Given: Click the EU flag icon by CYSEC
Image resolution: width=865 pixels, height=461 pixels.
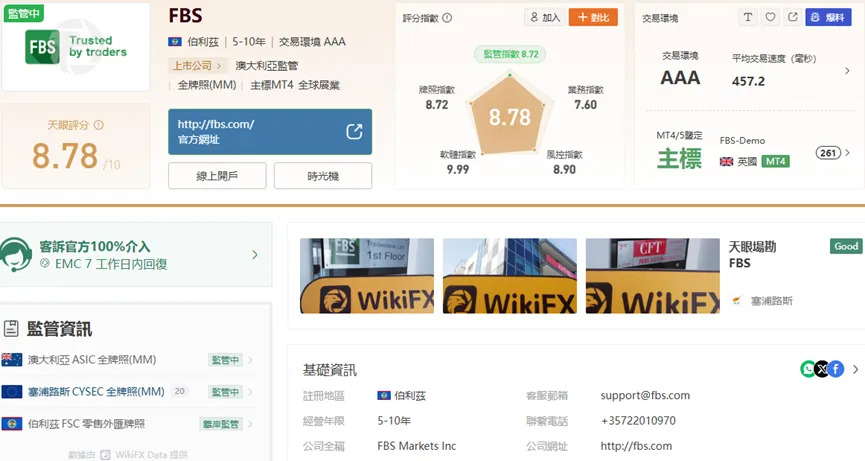Looking at the screenshot, I should tap(12, 392).
